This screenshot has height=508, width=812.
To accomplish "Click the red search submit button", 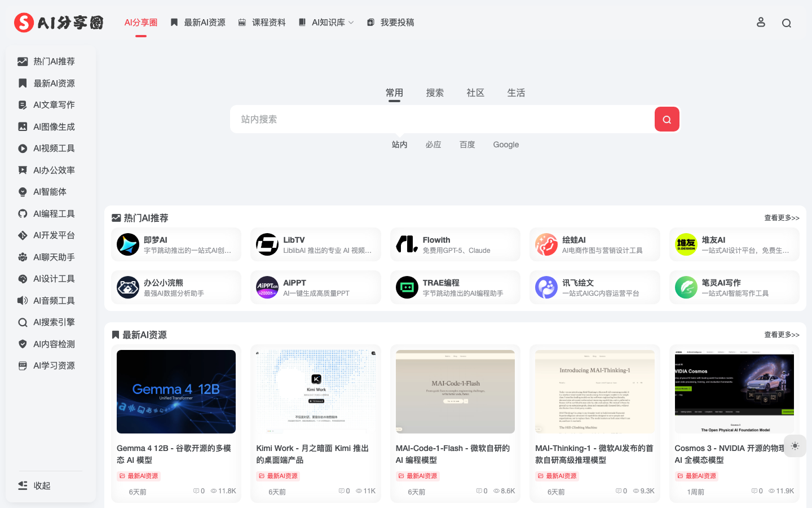I will pos(667,119).
